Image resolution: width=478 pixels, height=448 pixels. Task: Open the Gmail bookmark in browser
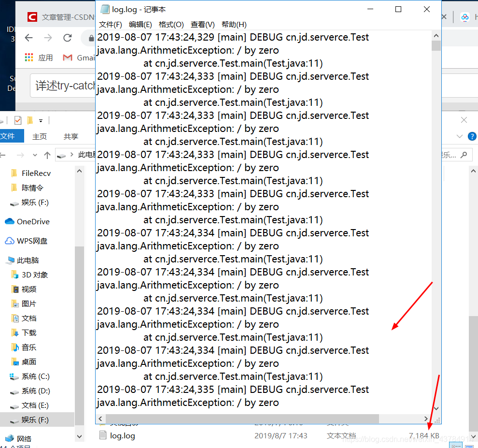79,58
